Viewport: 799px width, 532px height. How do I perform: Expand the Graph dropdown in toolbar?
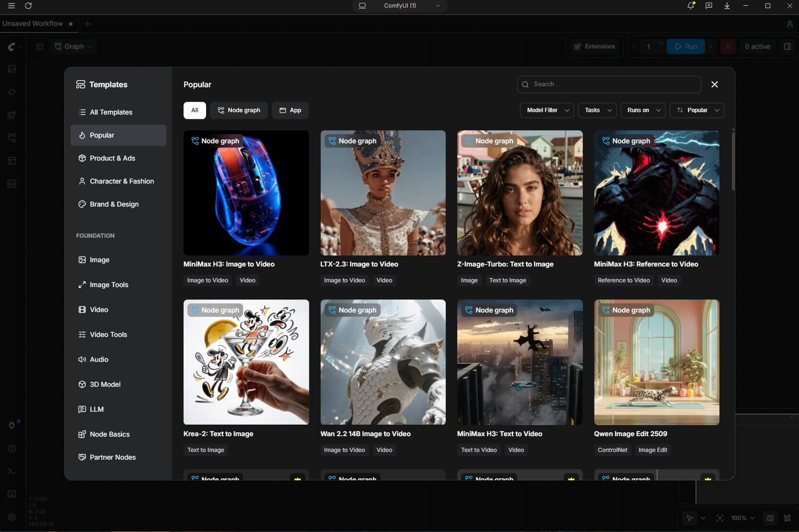(x=73, y=46)
